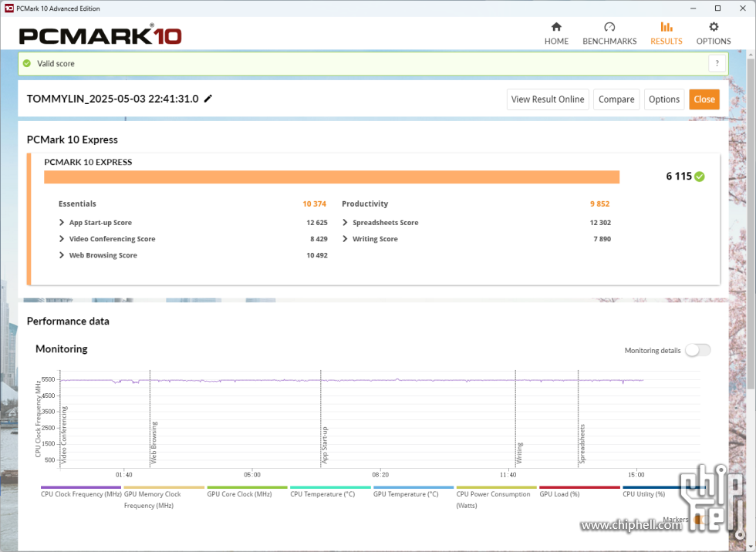
Task: Select CPU Clock Frequency (MHz) legend swatch
Action: click(81, 487)
